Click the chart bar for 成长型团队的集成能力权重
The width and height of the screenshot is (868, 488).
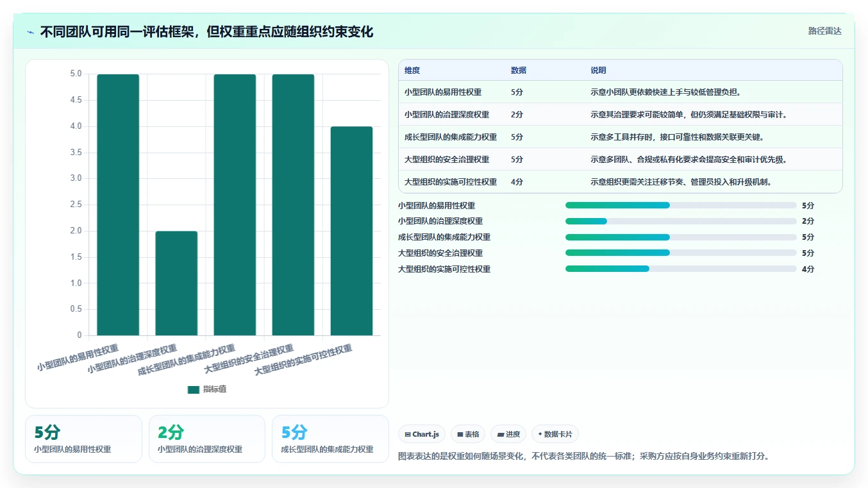point(235,205)
